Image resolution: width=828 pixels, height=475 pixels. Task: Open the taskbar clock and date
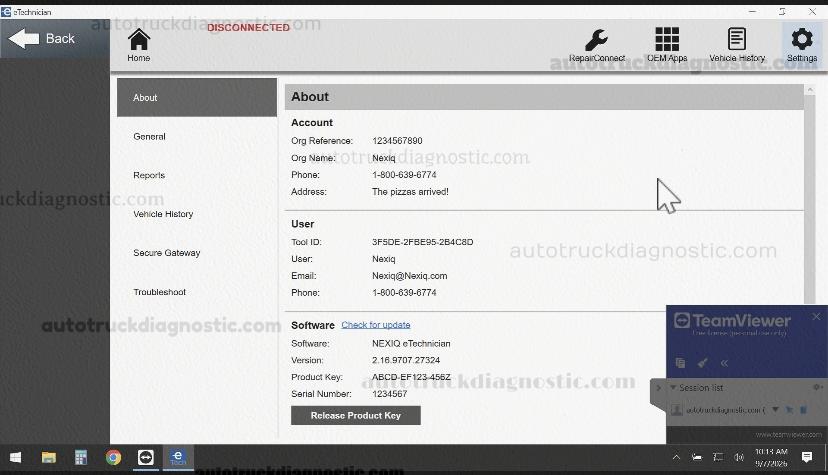tap(771, 458)
